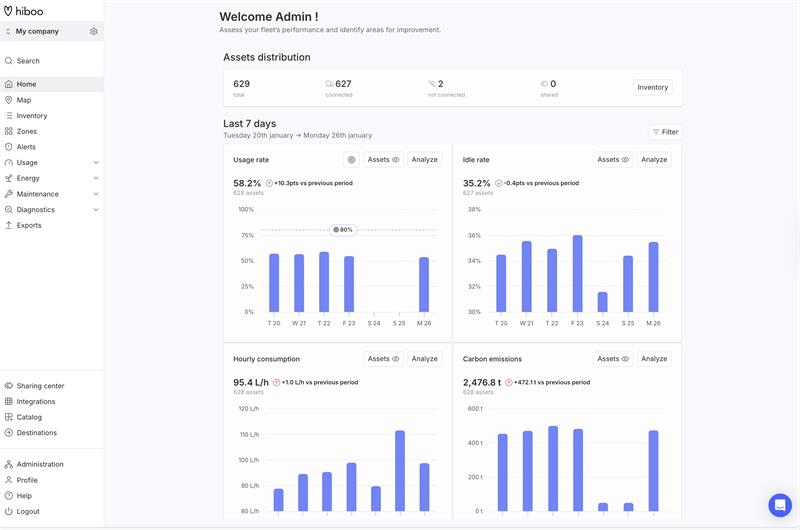Viewport: 800px width, 530px height.
Task: Select Map in the sidebar menu
Action: tap(24, 100)
